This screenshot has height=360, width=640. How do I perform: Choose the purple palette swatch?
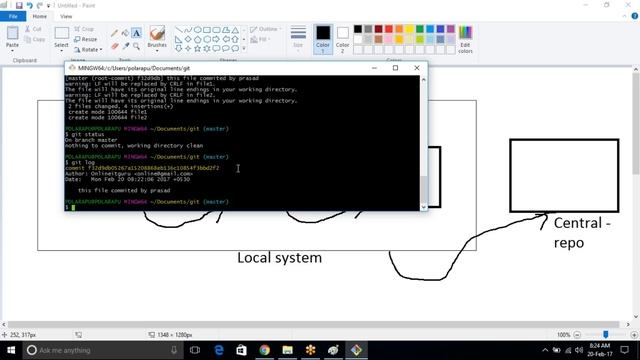(x=451, y=29)
